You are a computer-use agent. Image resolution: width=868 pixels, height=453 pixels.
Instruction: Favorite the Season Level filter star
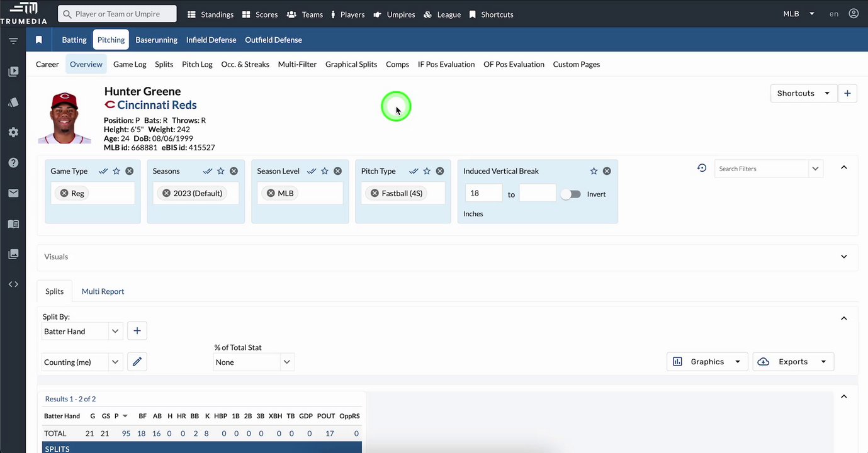(325, 171)
